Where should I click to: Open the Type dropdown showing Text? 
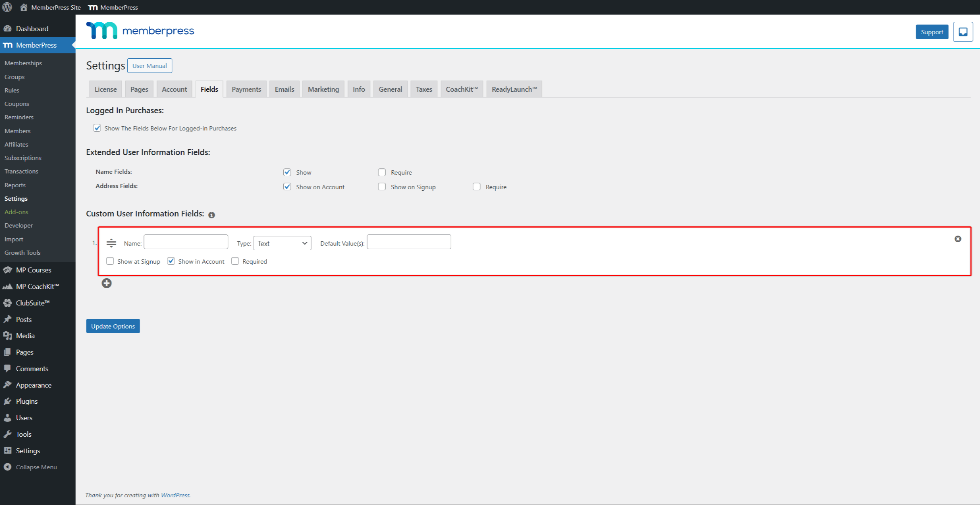(282, 243)
